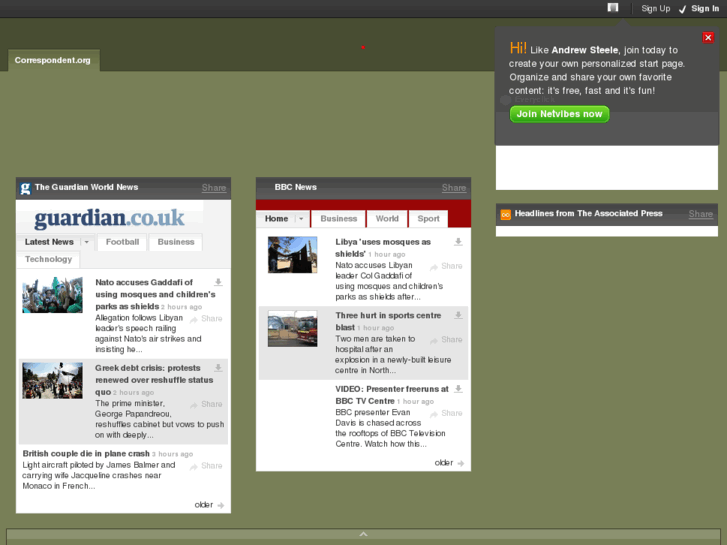Share the Presenter freeruns BBC article
The image size is (727, 545).
coord(446,413)
